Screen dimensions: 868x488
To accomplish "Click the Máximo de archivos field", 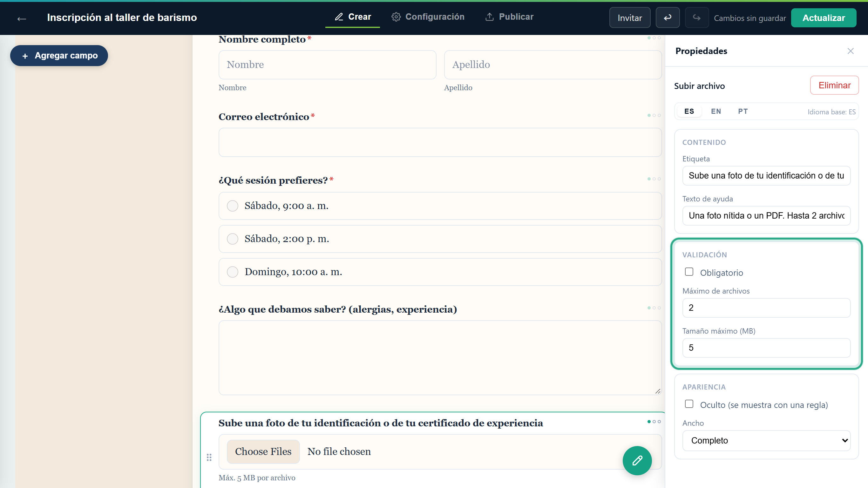I will 766,308.
